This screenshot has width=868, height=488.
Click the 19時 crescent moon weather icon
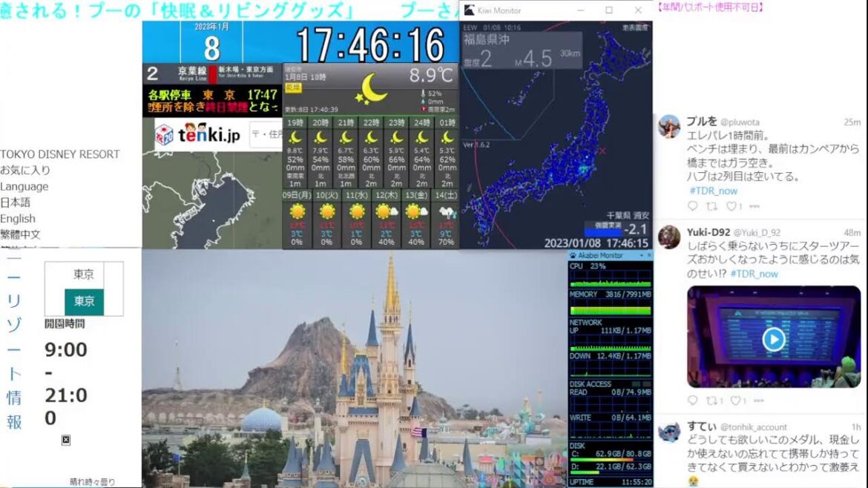pos(296,138)
